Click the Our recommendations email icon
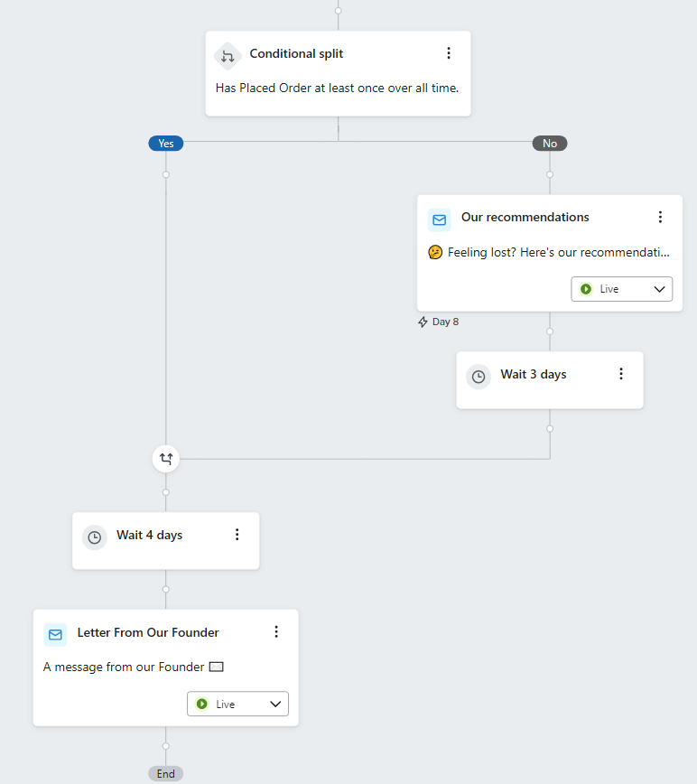Viewport: 697px width, 784px height. 440,219
